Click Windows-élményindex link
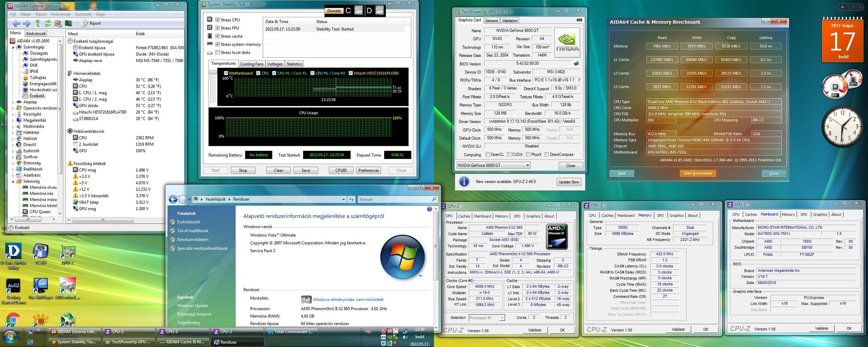 pyautogui.click(x=348, y=300)
